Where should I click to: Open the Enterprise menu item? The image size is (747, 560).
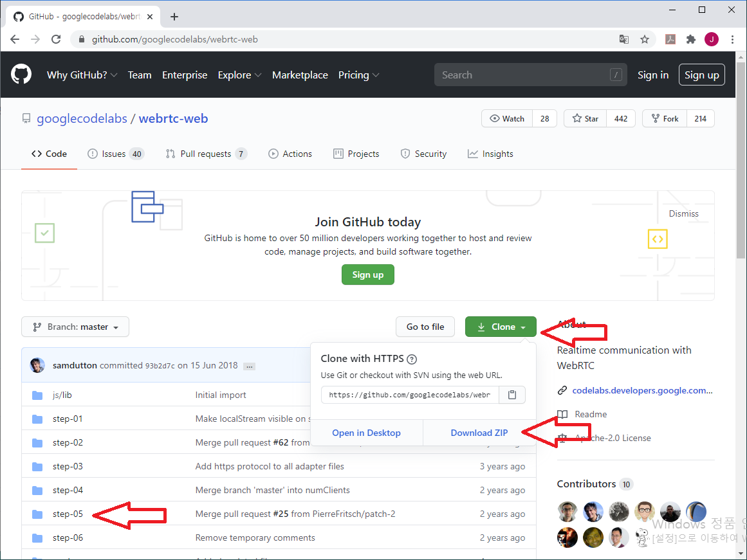tap(185, 75)
